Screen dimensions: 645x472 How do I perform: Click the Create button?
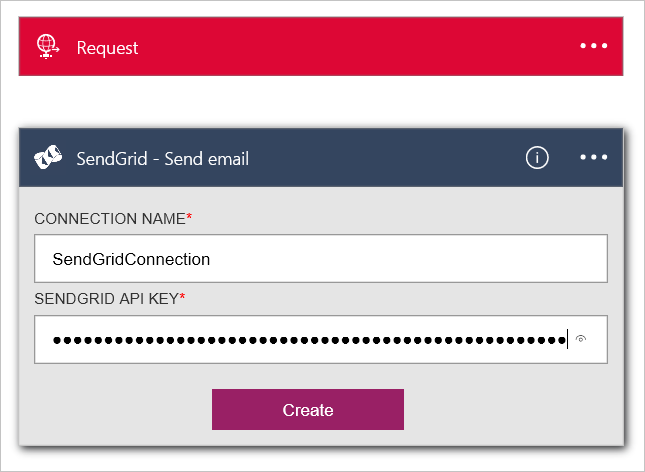tap(308, 409)
